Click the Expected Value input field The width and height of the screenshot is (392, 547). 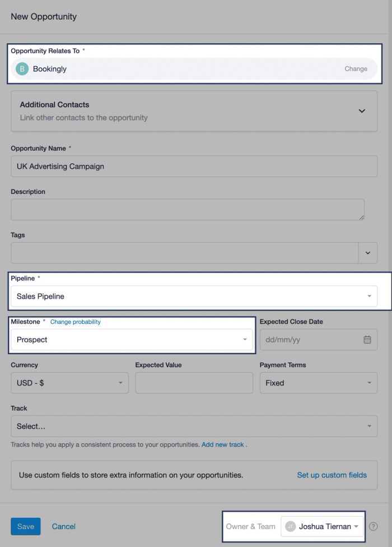click(x=194, y=383)
